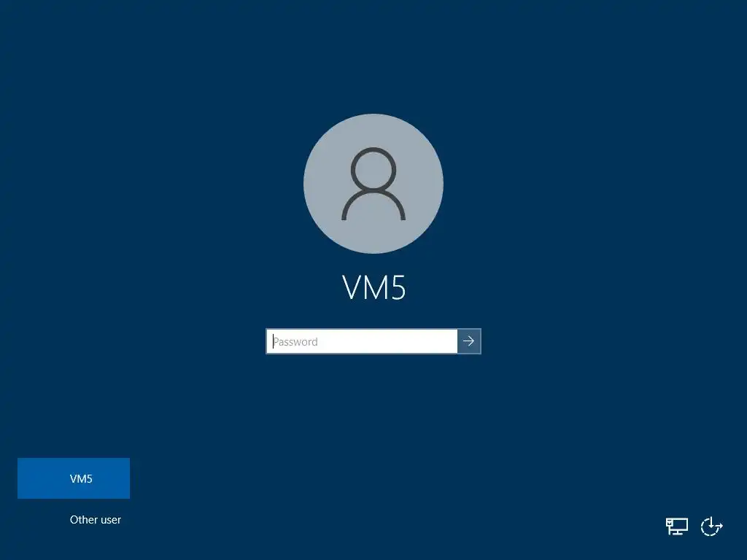The width and height of the screenshot is (747, 560).
Task: Click the password submit arrow button
Action: click(x=469, y=341)
